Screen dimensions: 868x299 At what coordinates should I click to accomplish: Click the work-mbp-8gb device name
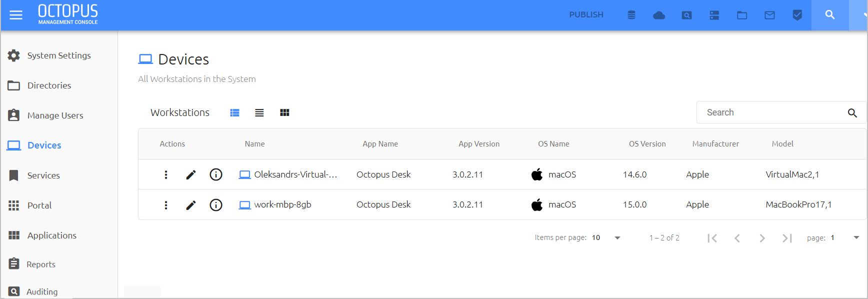point(282,204)
